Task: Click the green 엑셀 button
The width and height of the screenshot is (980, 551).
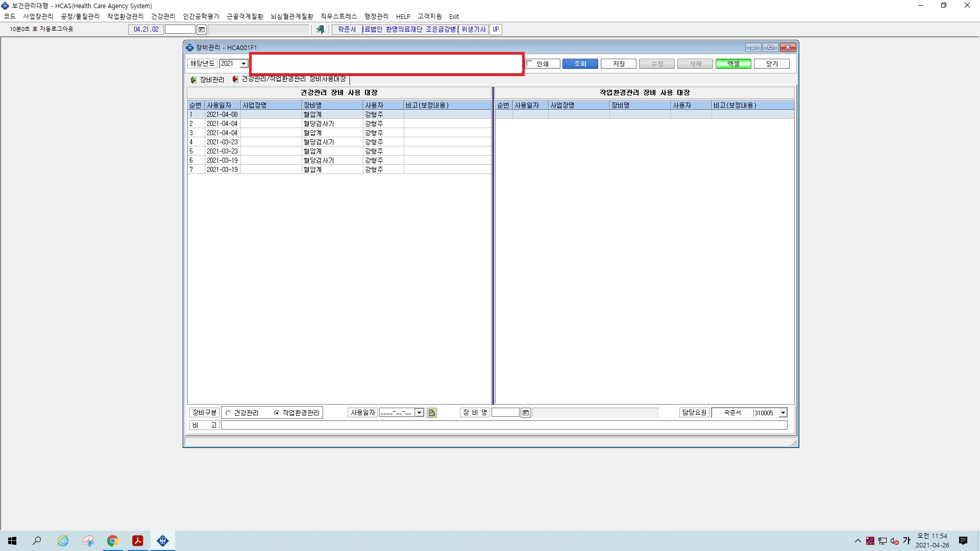Action: point(733,64)
